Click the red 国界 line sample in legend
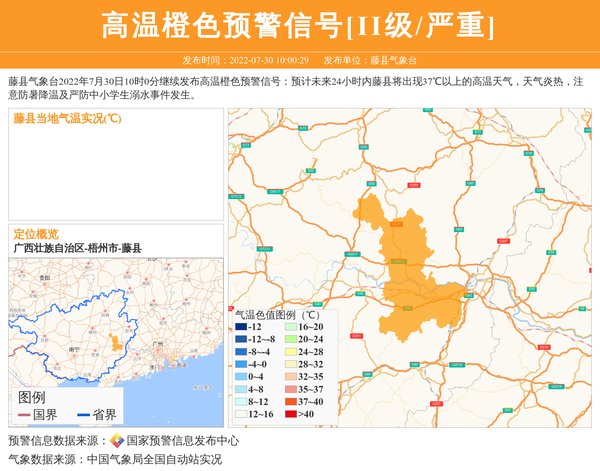This screenshot has width=600, height=471. point(24,415)
